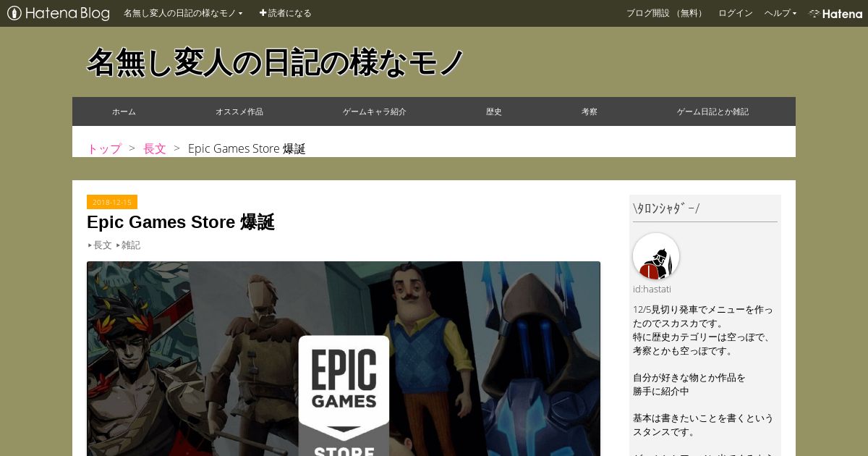Select the 歴史 navigation item

click(494, 111)
